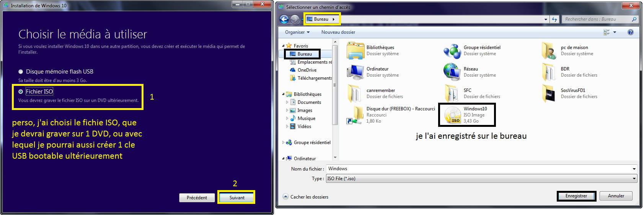Screen dimensions: 644x215
Task: Click the Groupe résidentiel icon in file list
Action: [452, 51]
